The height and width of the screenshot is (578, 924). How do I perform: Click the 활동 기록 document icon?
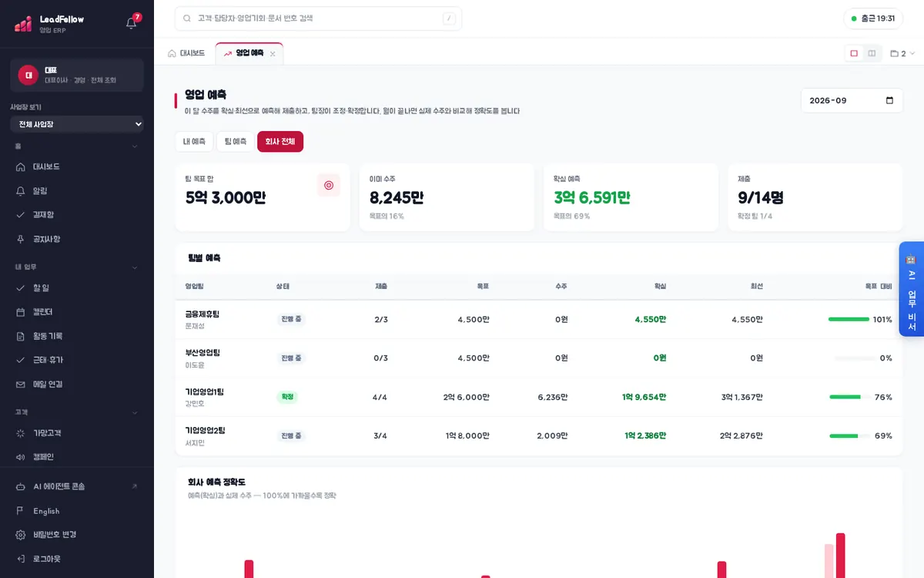21,336
